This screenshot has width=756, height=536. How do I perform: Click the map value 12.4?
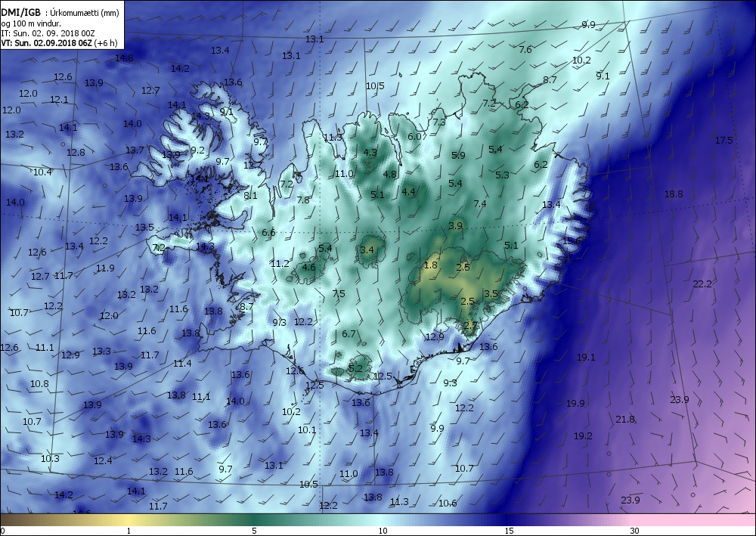103,461
